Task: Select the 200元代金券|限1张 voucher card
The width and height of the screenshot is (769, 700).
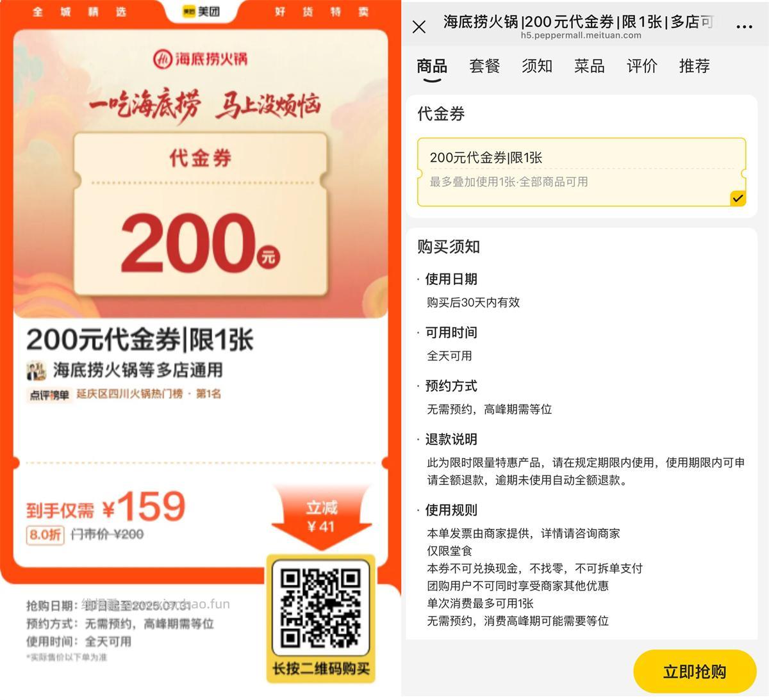Action: tap(581, 172)
